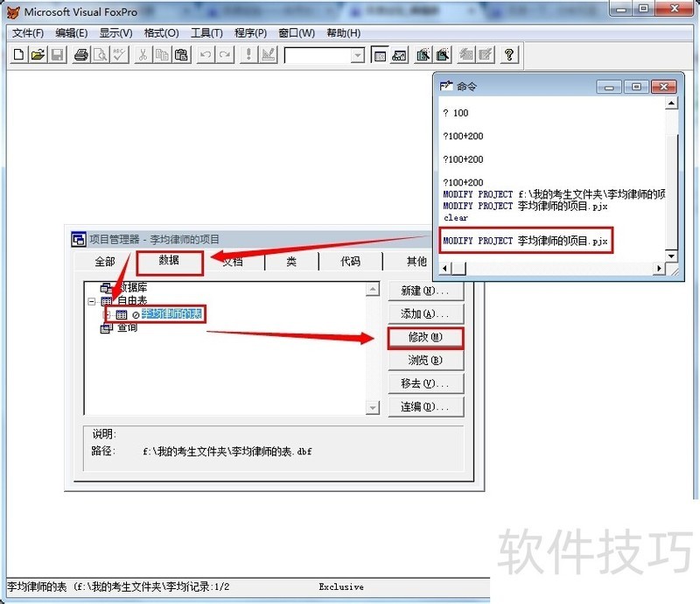This screenshot has width=700, height=604.
Task: Click the Command window scroll right arrow
Action: pyautogui.click(x=660, y=268)
